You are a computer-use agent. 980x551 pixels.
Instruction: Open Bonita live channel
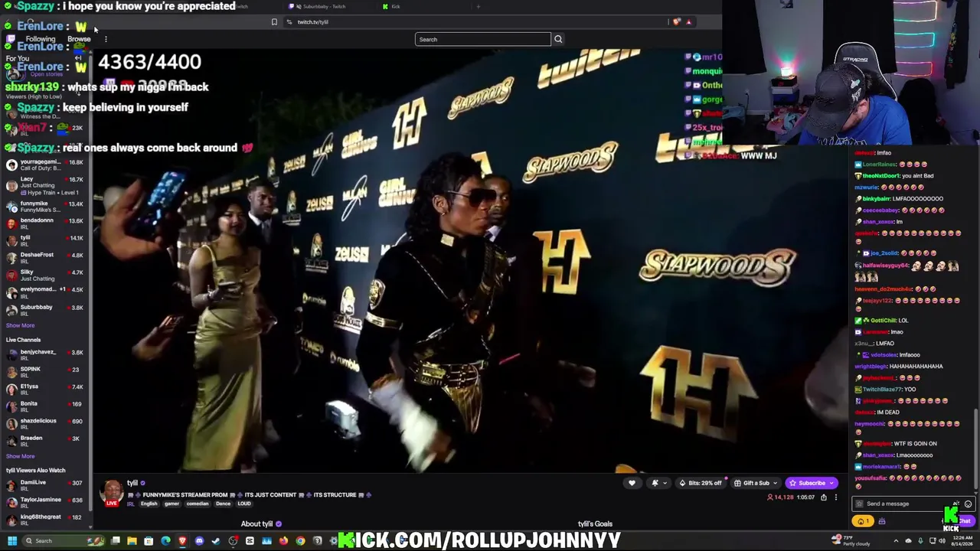[46, 406]
